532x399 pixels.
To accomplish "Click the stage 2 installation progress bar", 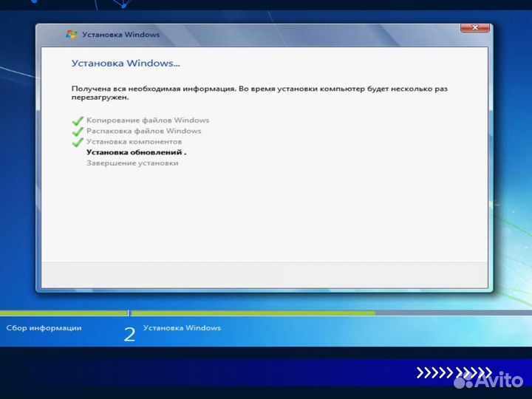I will pyautogui.click(x=331, y=313).
